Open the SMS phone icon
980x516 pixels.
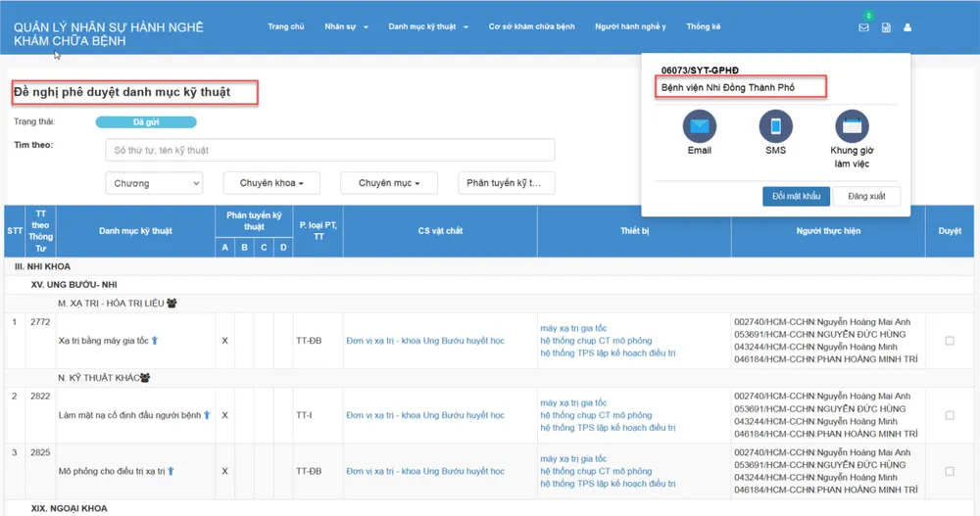pos(775,126)
